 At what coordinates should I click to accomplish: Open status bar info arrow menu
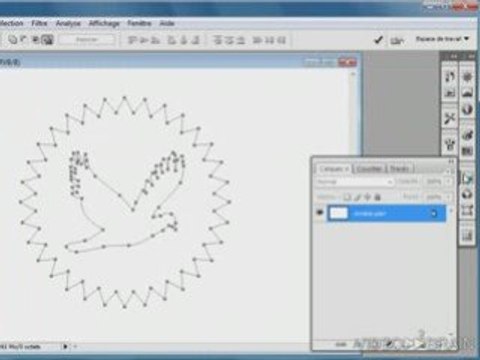tap(65, 347)
